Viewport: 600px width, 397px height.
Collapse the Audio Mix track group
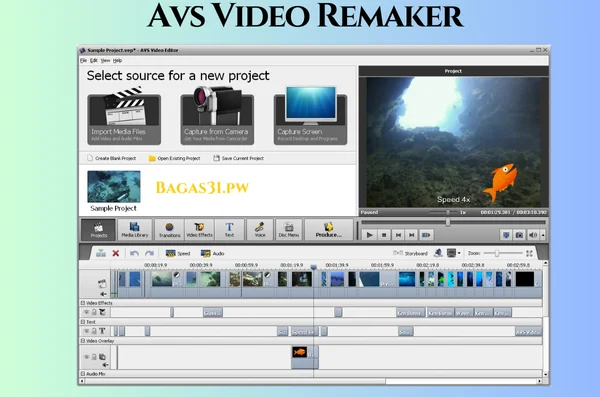[x=82, y=374]
